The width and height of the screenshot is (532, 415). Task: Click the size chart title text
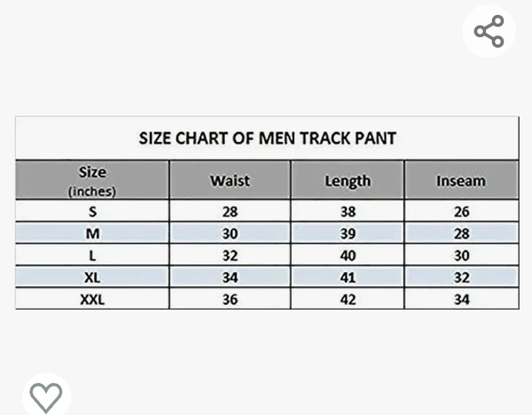(x=267, y=137)
